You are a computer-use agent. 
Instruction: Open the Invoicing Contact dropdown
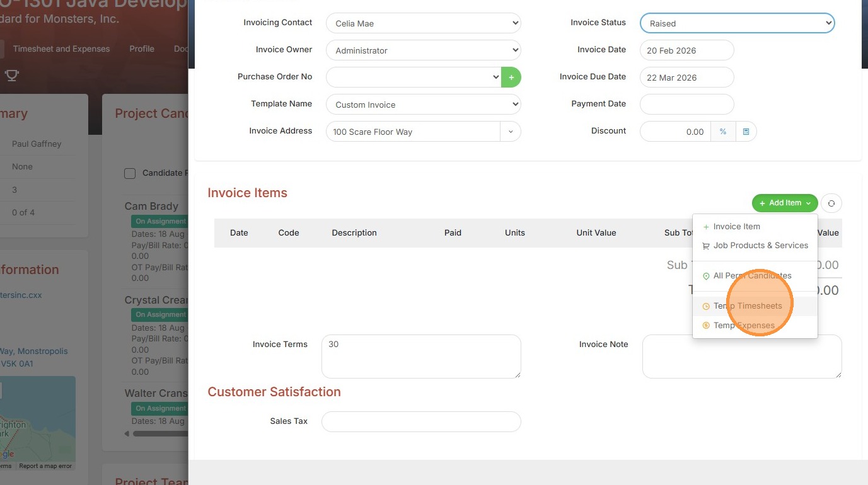coord(423,23)
